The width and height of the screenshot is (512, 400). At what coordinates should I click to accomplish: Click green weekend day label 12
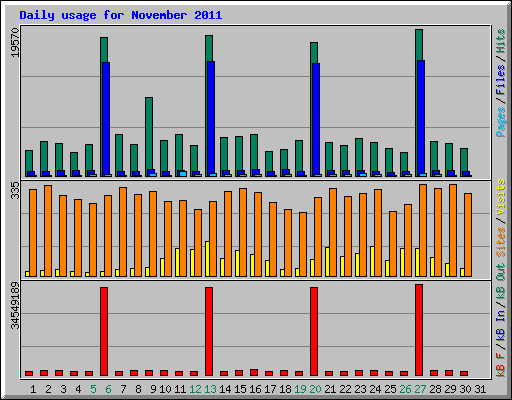(195, 389)
